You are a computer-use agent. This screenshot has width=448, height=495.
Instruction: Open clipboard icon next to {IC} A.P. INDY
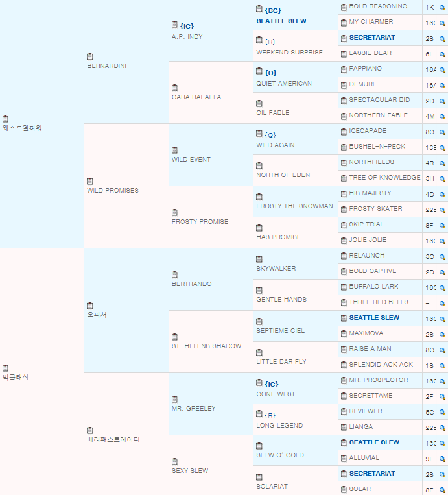(x=174, y=24)
